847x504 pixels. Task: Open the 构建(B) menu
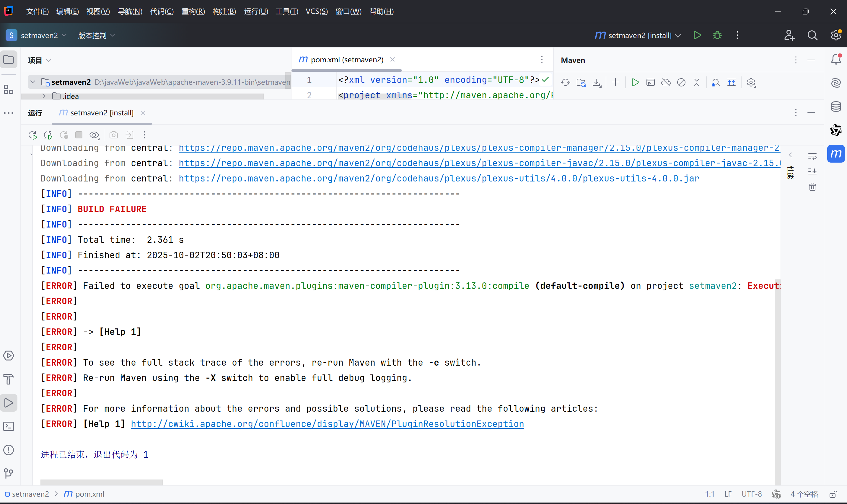coord(224,12)
